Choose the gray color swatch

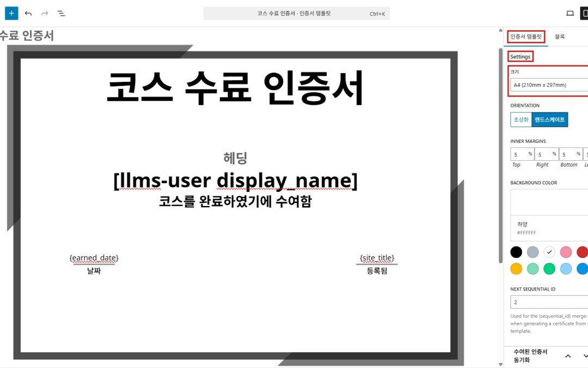point(532,252)
